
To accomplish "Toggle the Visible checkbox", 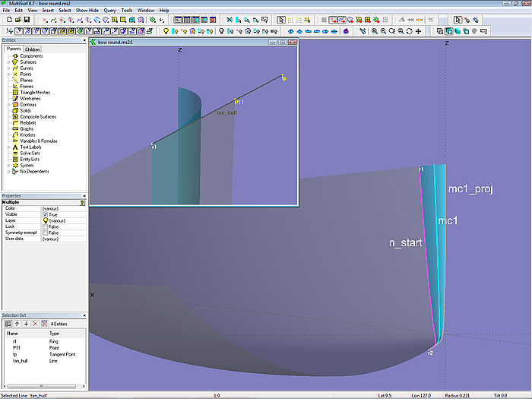I will (x=46, y=214).
